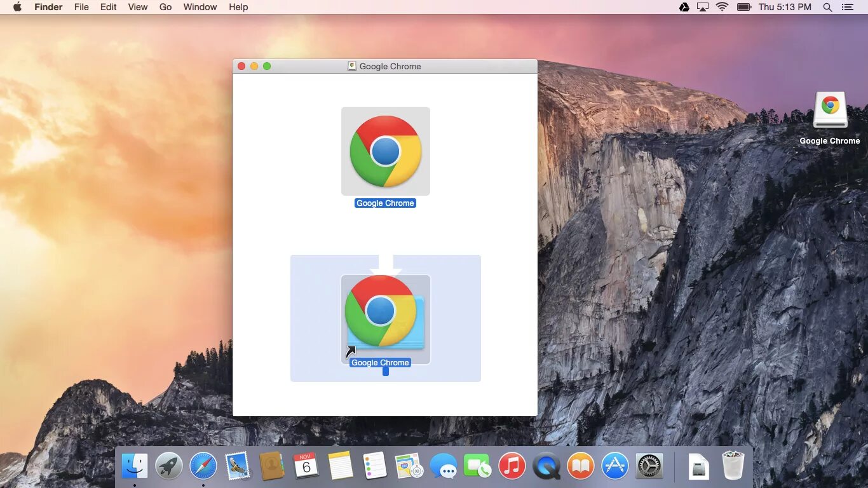This screenshot has width=868, height=488.
Task: Open Maps from the Dock
Action: tap(409, 466)
